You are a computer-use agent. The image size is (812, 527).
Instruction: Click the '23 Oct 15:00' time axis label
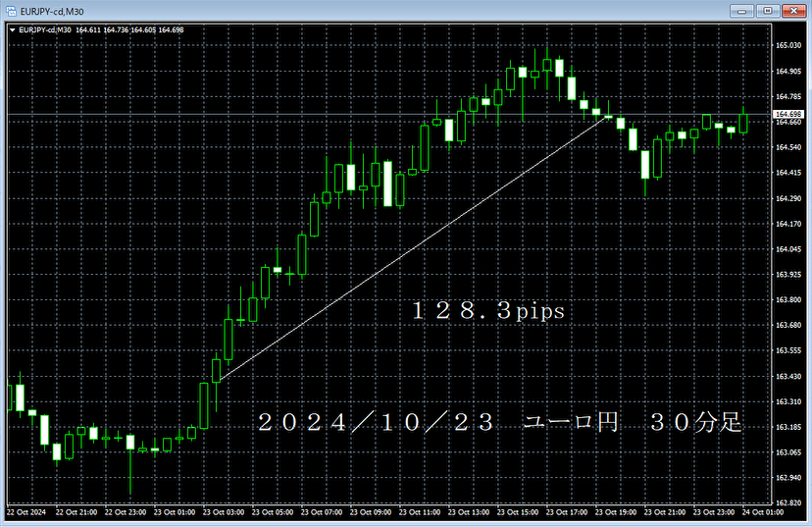click(518, 512)
